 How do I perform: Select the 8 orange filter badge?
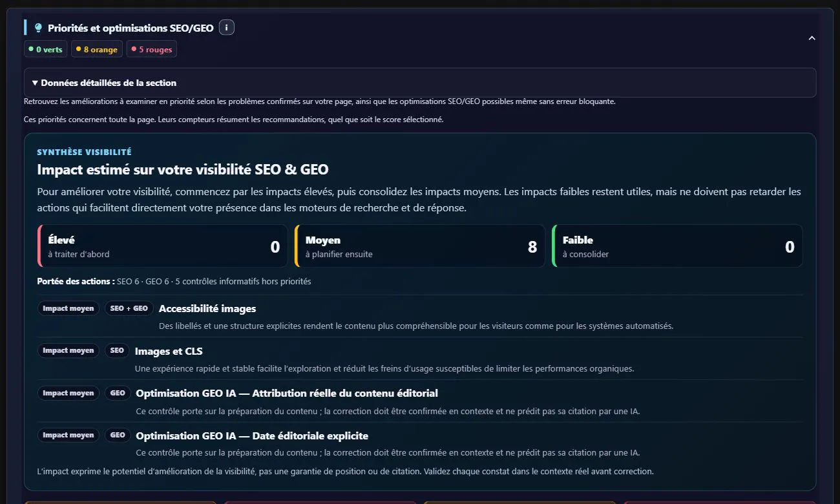pos(96,49)
